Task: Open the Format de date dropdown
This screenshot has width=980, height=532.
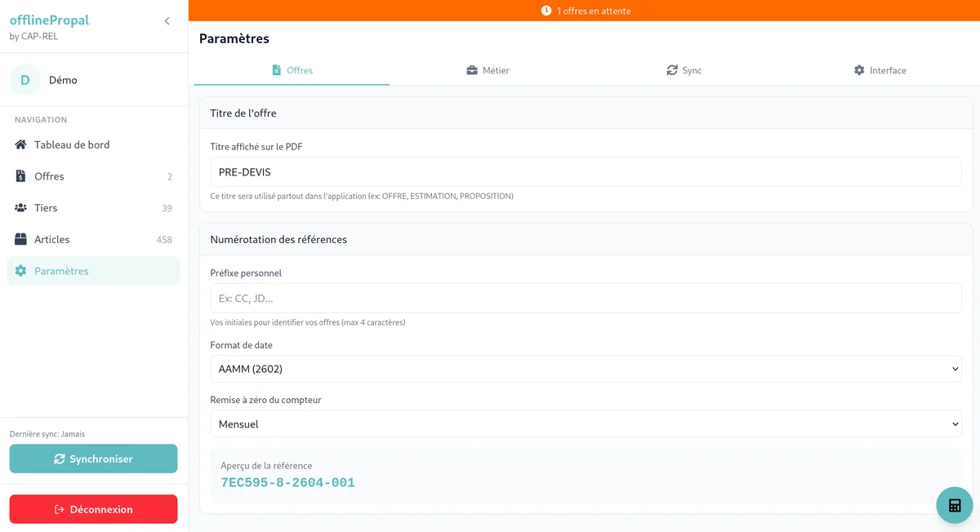Action: [586, 369]
